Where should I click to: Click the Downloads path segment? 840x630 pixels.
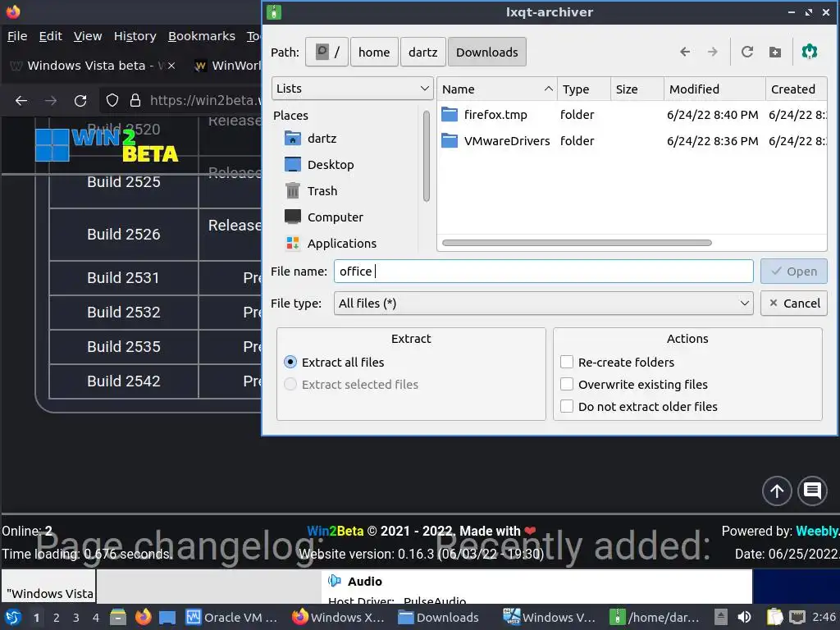(487, 52)
